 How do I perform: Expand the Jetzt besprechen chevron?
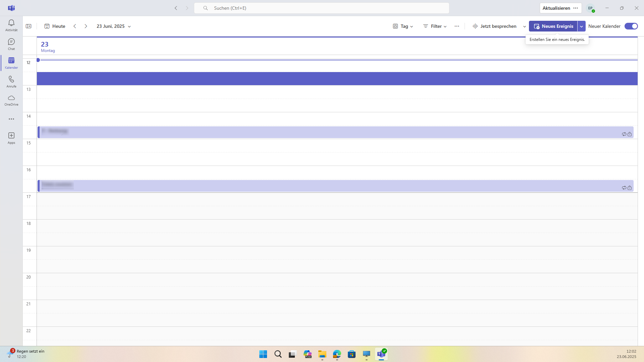(525, 26)
